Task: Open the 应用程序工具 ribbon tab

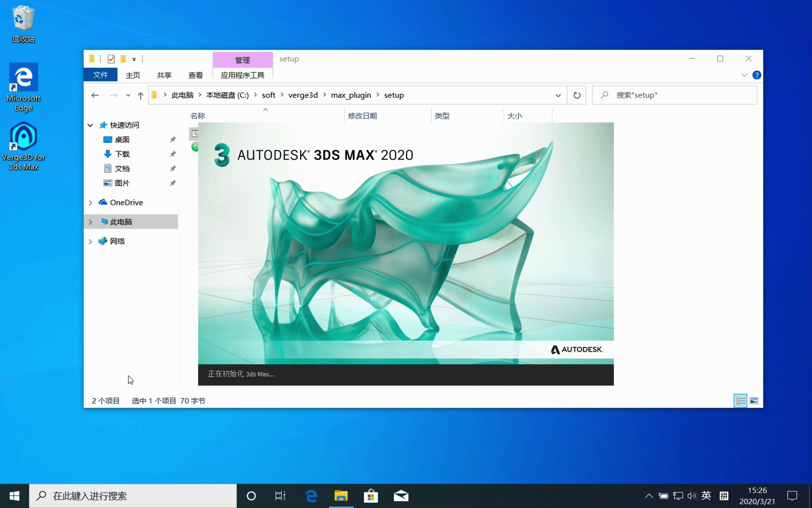Action: pos(243,75)
